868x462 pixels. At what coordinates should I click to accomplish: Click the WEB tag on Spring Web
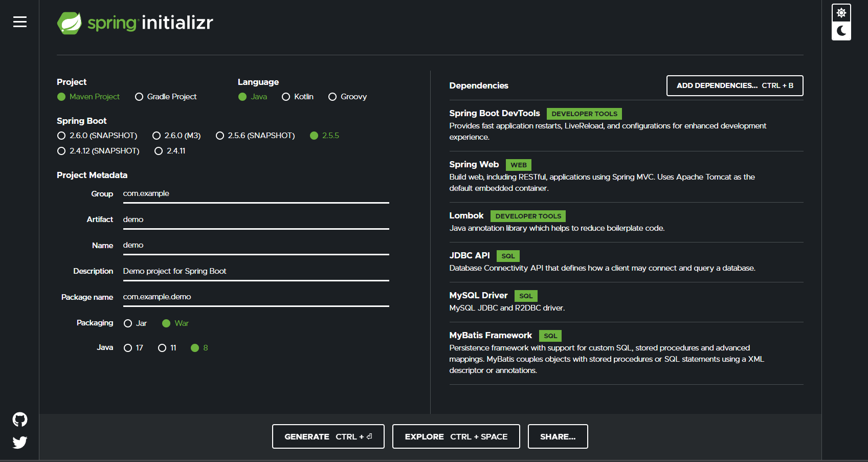(x=519, y=165)
